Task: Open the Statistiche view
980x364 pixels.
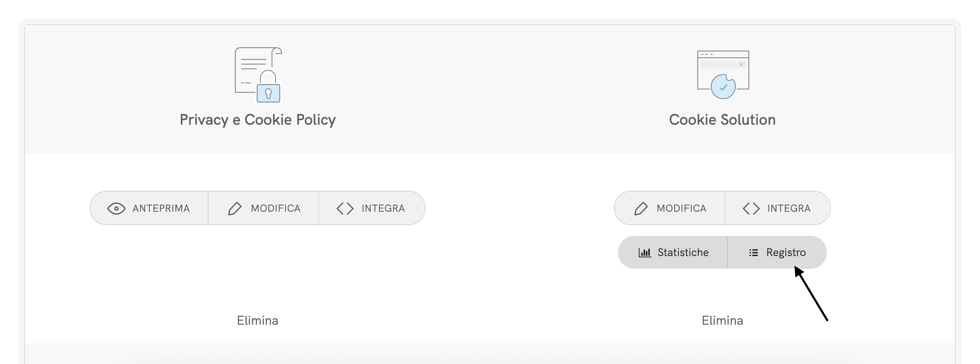Action: pos(673,253)
